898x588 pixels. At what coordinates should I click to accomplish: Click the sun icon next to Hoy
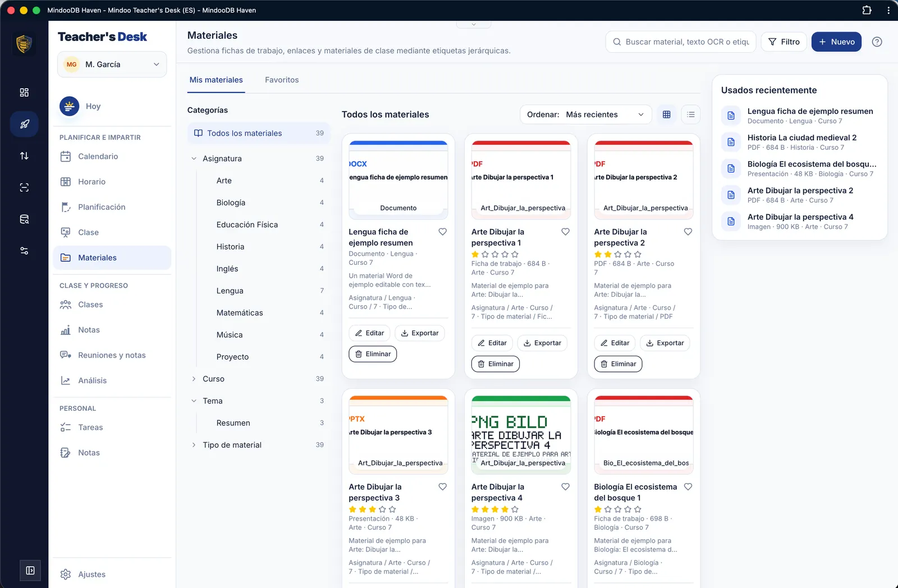pos(70,106)
